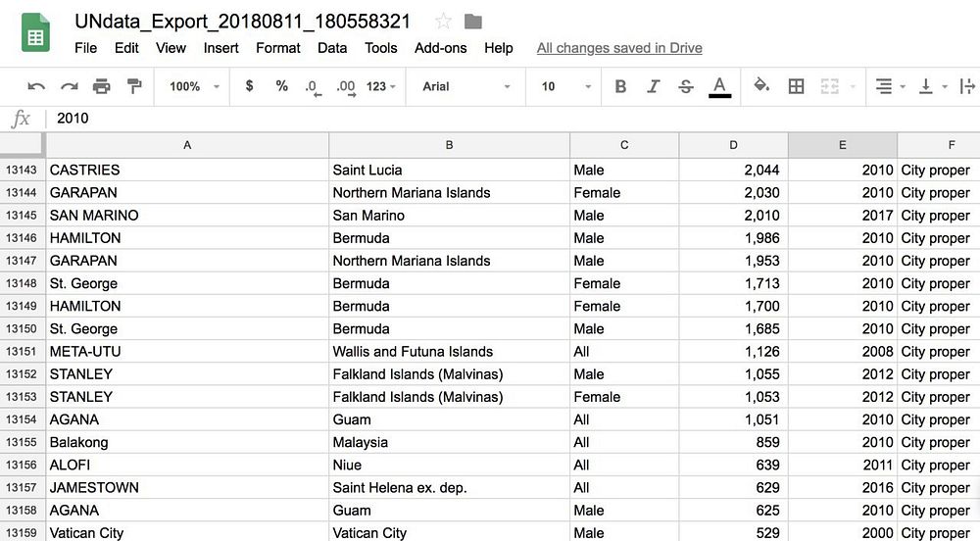
Task: Click the select-all corner box
Action: 23,145
